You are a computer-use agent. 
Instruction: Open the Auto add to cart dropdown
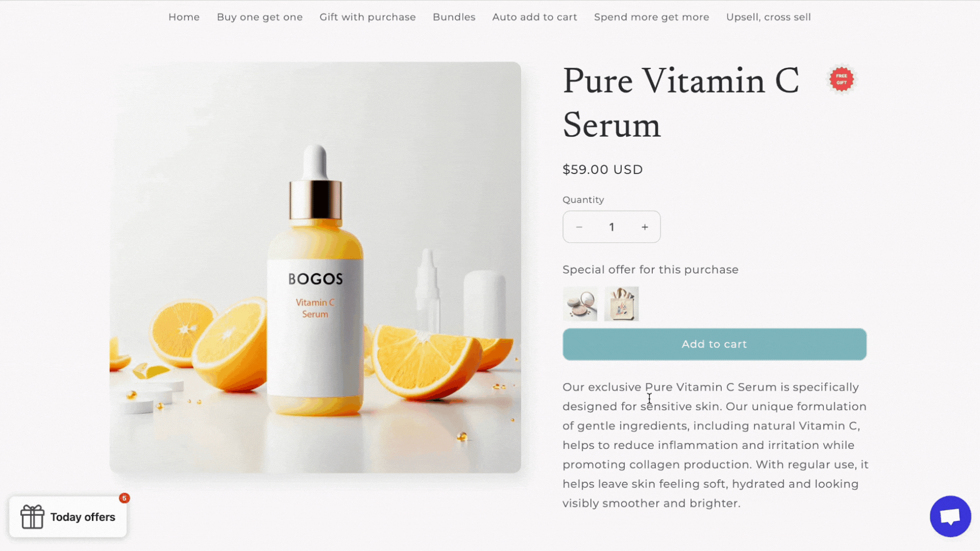(534, 17)
